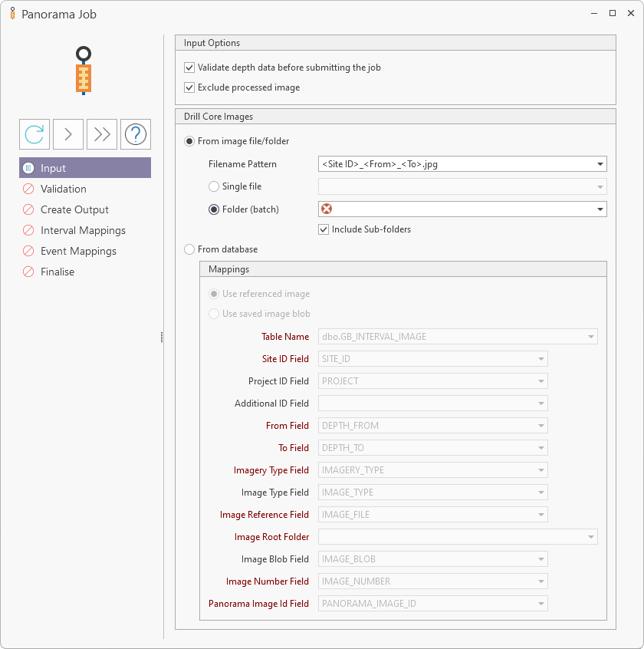Image resolution: width=644 pixels, height=649 pixels.
Task: Switch to the Event Mappings step
Action: coord(78,251)
